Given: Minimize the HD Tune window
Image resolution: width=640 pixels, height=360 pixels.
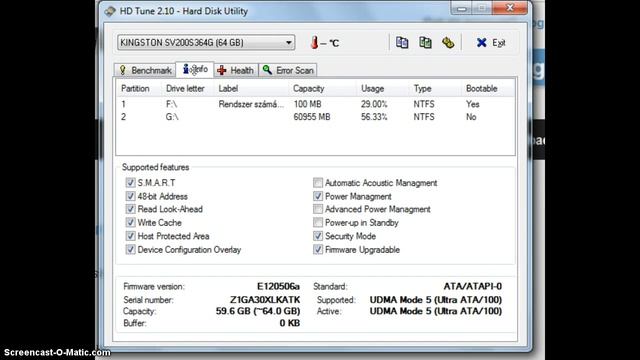Looking at the screenshot, I should pyautogui.click(x=462, y=8).
